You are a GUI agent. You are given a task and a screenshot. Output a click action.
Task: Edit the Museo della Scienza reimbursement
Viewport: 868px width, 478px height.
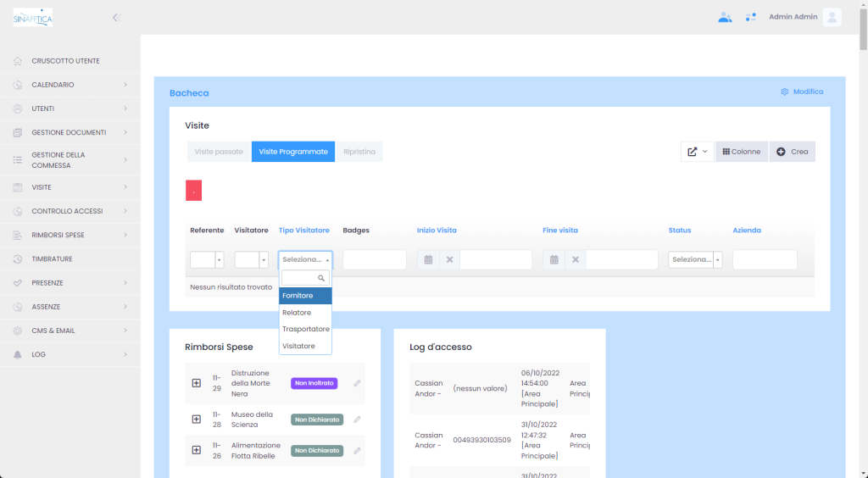pyautogui.click(x=357, y=420)
